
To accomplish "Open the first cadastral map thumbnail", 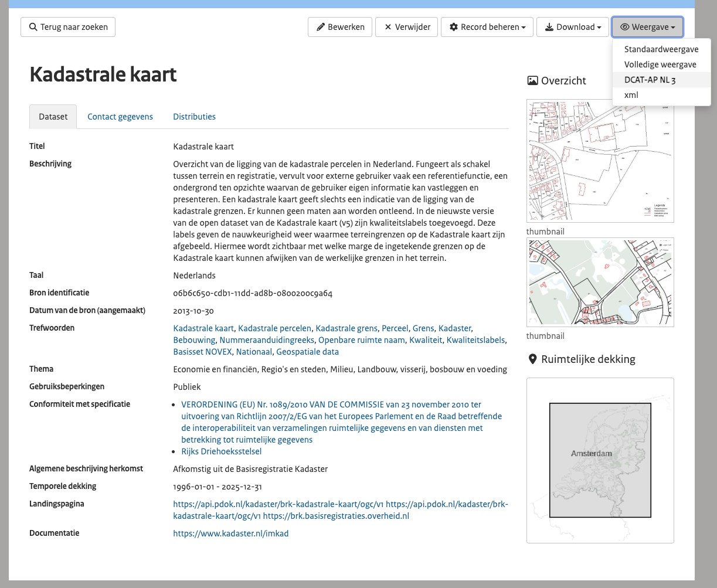I will click(x=600, y=161).
